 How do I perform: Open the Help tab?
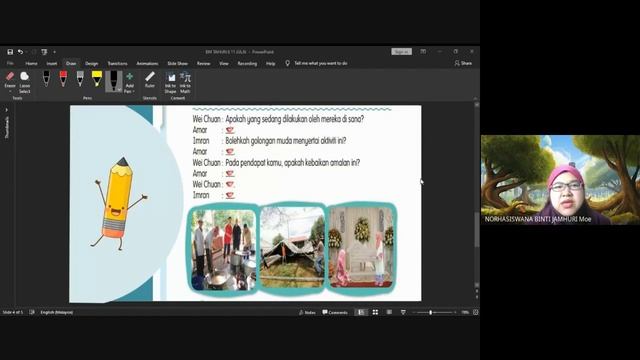click(x=270, y=63)
